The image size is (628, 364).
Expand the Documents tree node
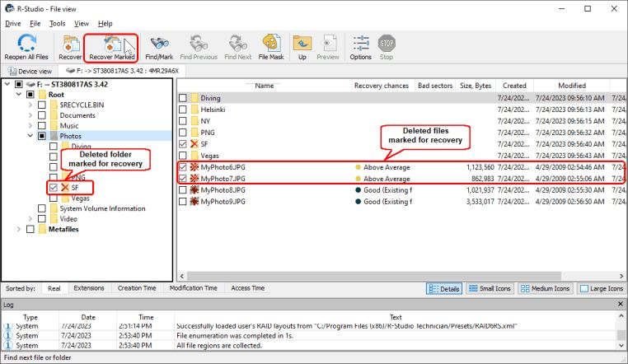[30, 115]
